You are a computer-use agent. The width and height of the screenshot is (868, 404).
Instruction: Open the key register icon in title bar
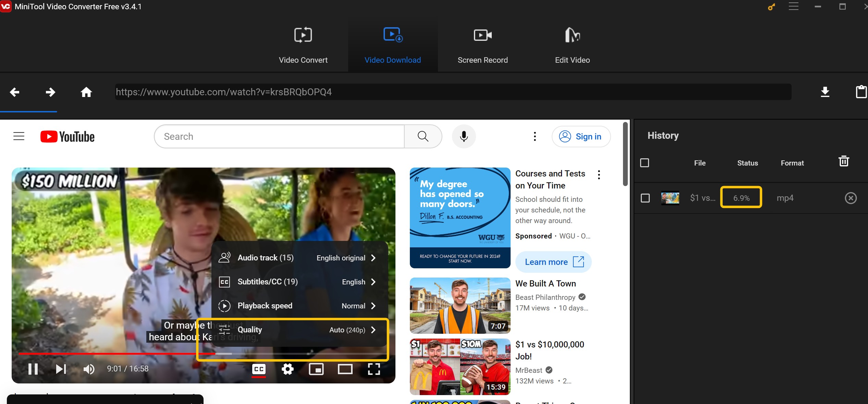771,7
